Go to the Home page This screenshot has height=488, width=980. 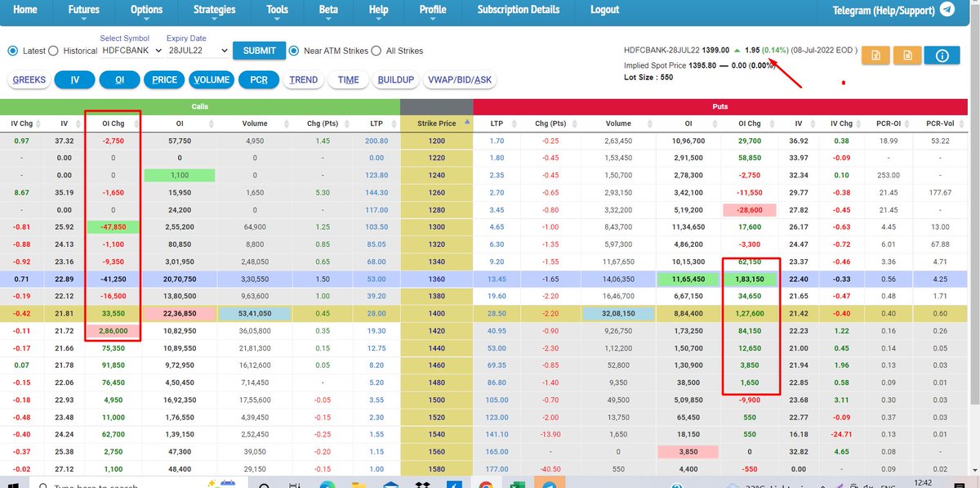point(25,10)
